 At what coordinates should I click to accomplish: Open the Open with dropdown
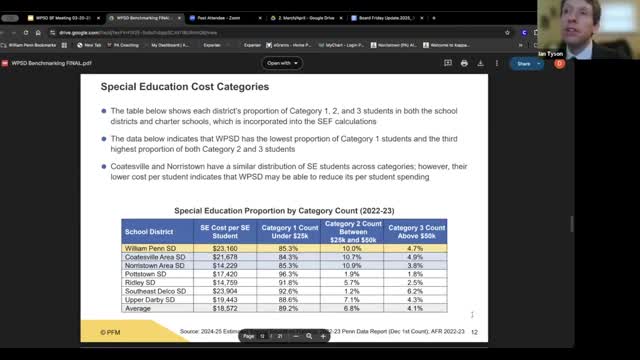tap(282, 63)
